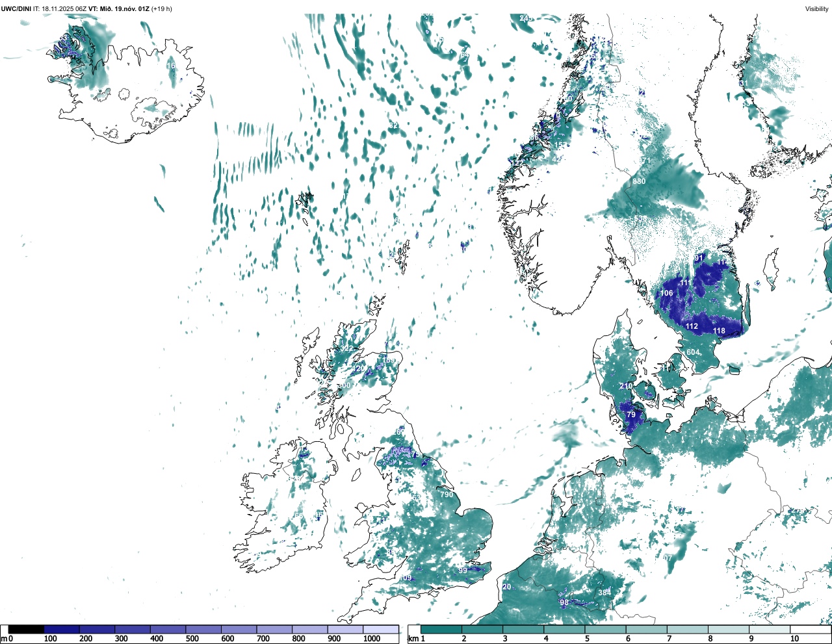Click the '118' value in southern Sweden fog
The height and width of the screenshot is (644, 832).
pos(719,331)
